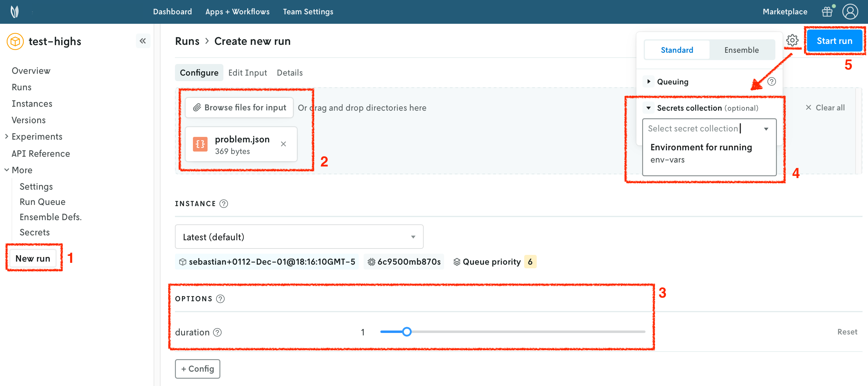The height and width of the screenshot is (386, 868).
Task: Click the Queuing help question icon
Action: pos(771,82)
